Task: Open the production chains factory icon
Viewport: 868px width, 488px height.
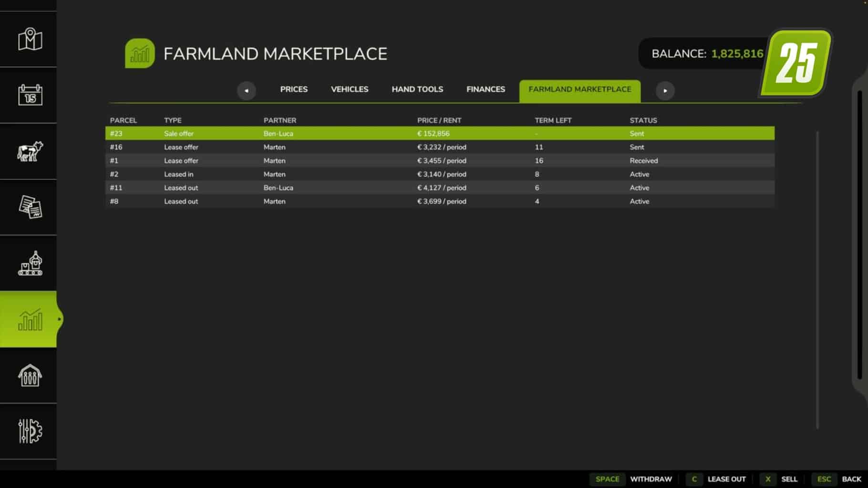Action: (x=30, y=263)
